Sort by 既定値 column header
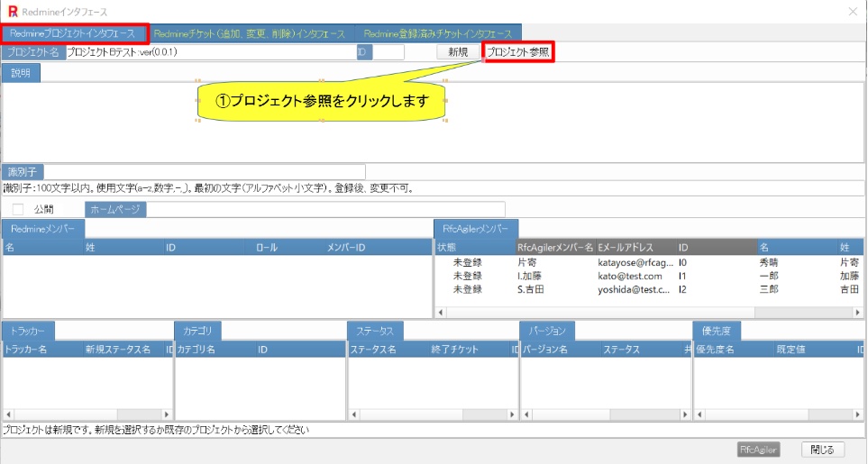 coord(814,350)
